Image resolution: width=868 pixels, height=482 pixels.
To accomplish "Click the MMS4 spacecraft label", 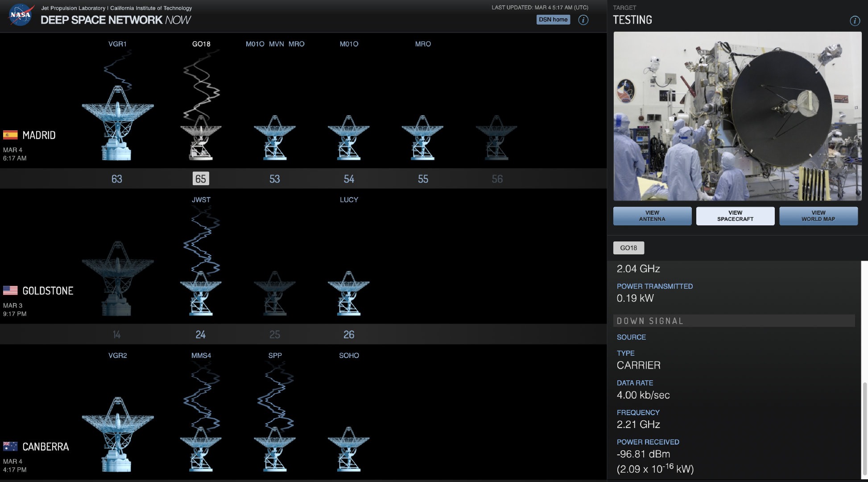I will 201,355.
